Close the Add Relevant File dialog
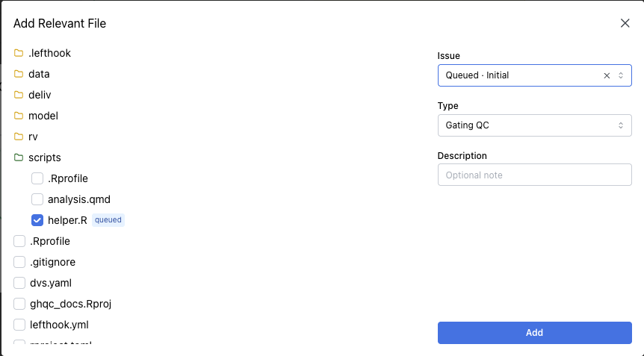The height and width of the screenshot is (356, 644). point(625,23)
